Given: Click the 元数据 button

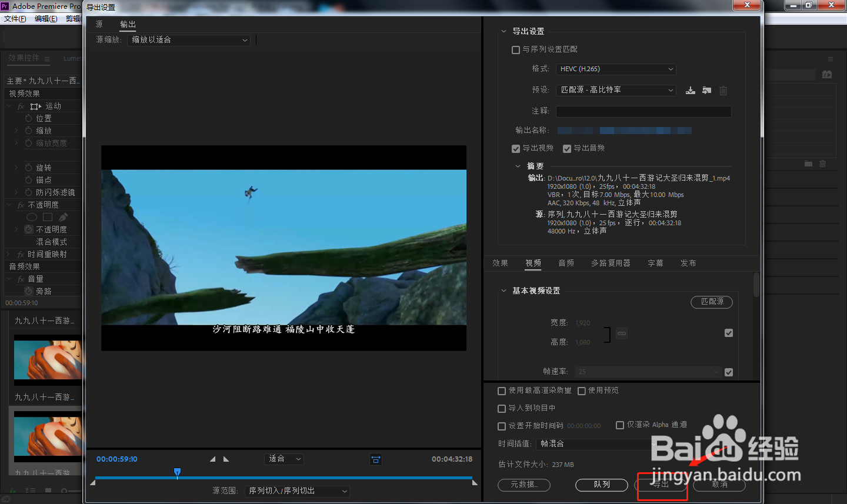Looking at the screenshot, I should point(524,485).
